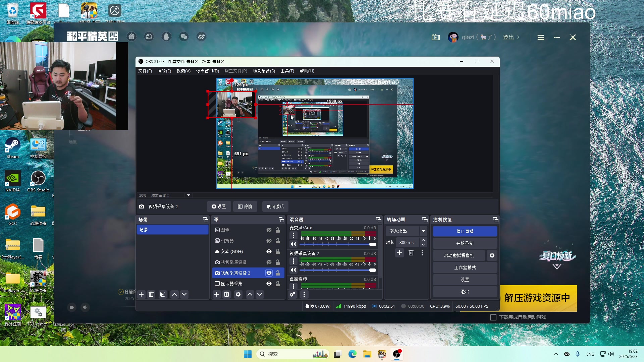Click the launcher video capture icon near avatar

[435, 37]
